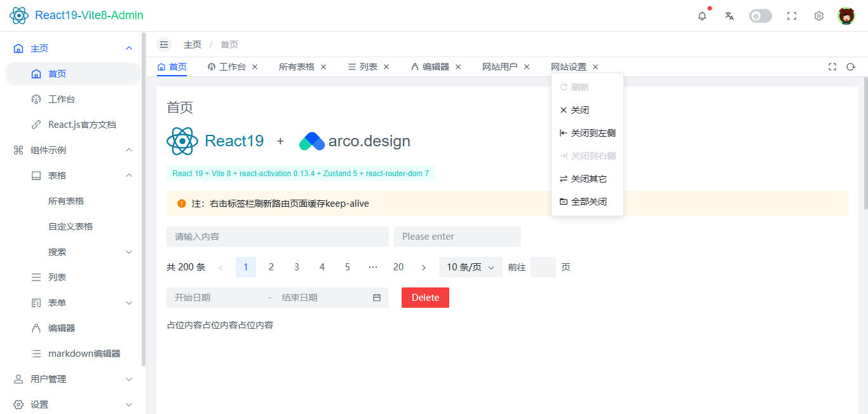868x414 pixels.
Task: Close the 列表 tab
Action: (386, 67)
